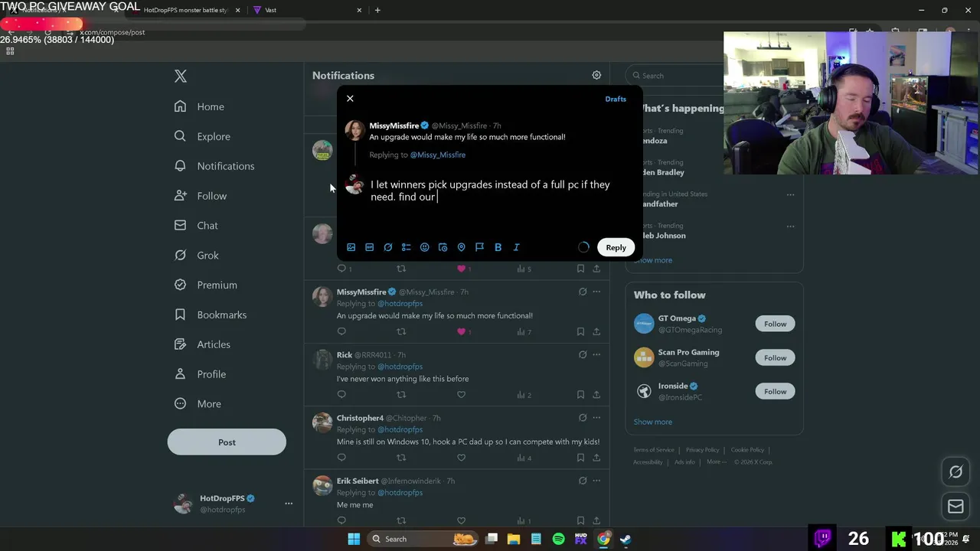Screen dimensions: 980x551
Task: Open @Missy_Missfire mention link in dialog
Action: [437, 155]
